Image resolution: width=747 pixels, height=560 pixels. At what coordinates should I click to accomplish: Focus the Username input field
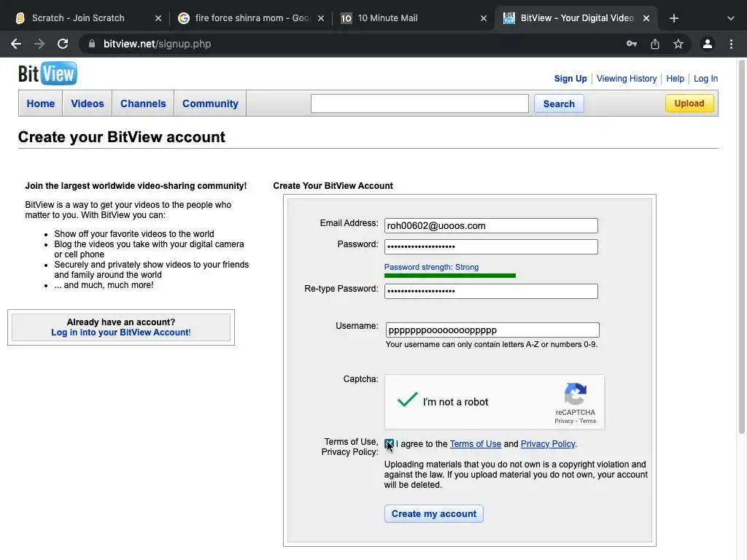(492, 330)
